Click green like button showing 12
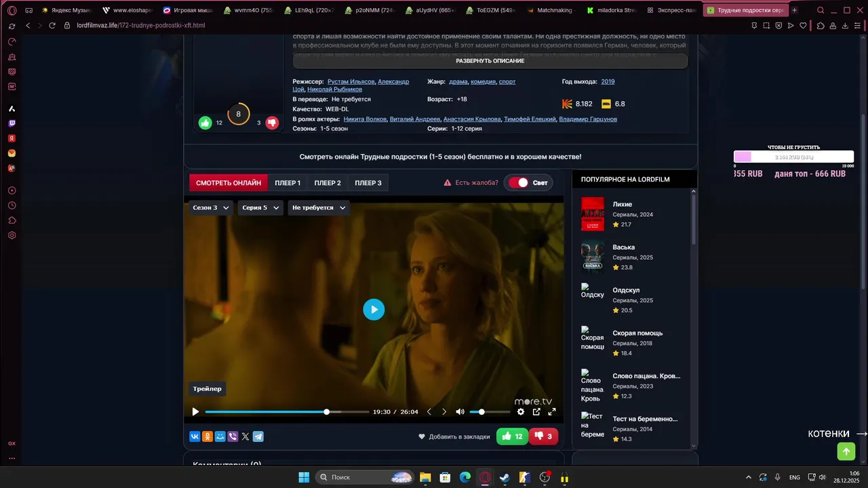This screenshot has height=488, width=868. click(512, 436)
